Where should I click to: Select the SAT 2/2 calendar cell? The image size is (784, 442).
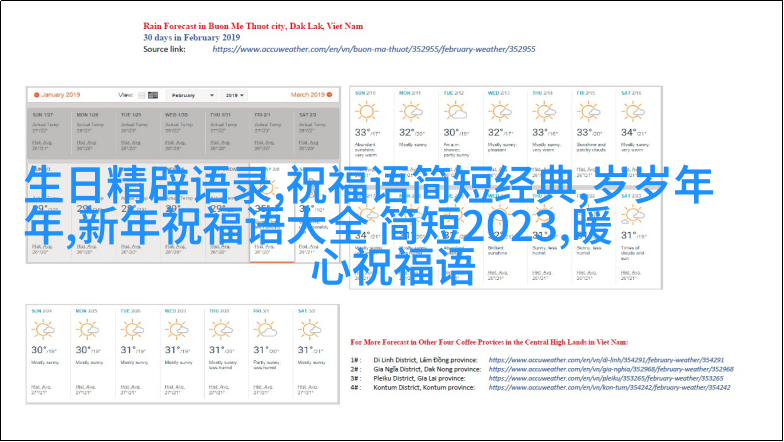[x=316, y=134]
